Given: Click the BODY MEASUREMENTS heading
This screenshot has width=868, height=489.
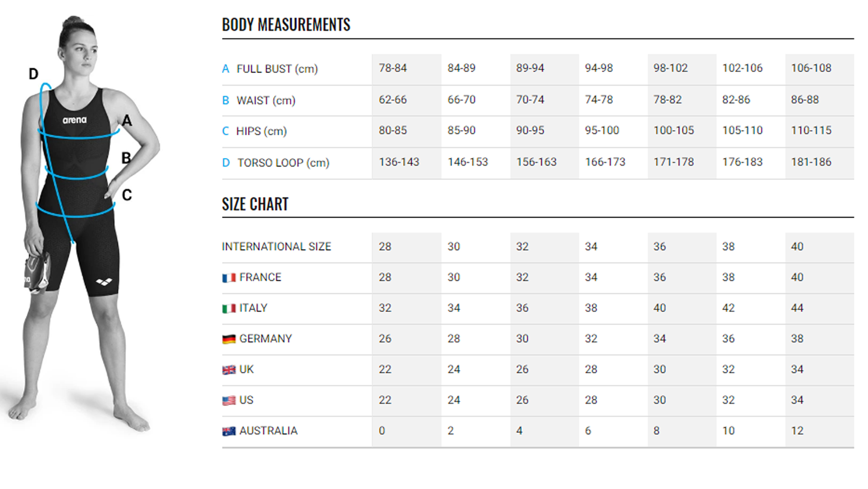Looking at the screenshot, I should 286,25.
